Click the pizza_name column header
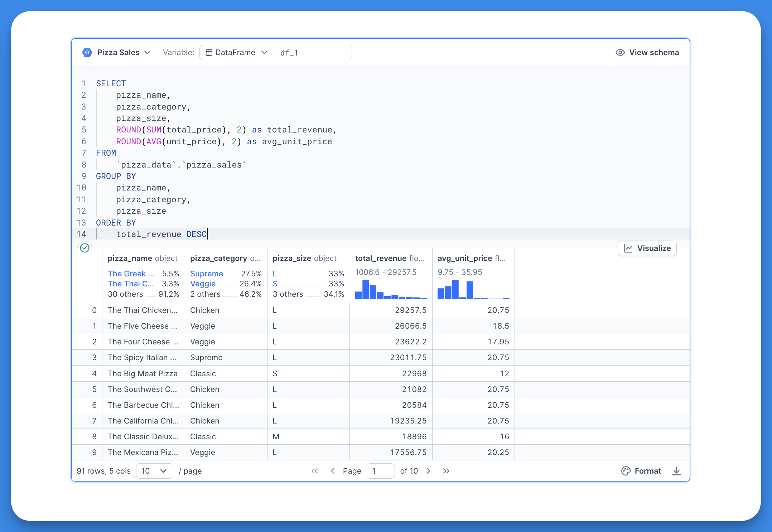 click(x=143, y=258)
